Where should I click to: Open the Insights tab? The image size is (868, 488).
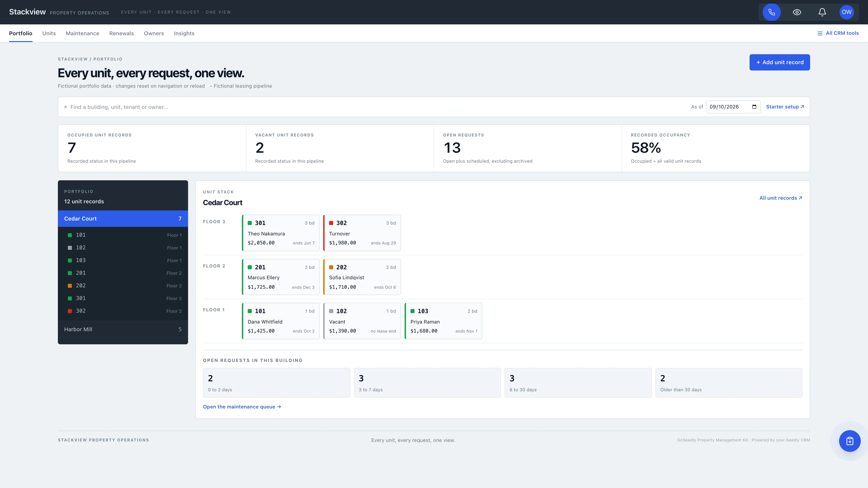point(184,33)
